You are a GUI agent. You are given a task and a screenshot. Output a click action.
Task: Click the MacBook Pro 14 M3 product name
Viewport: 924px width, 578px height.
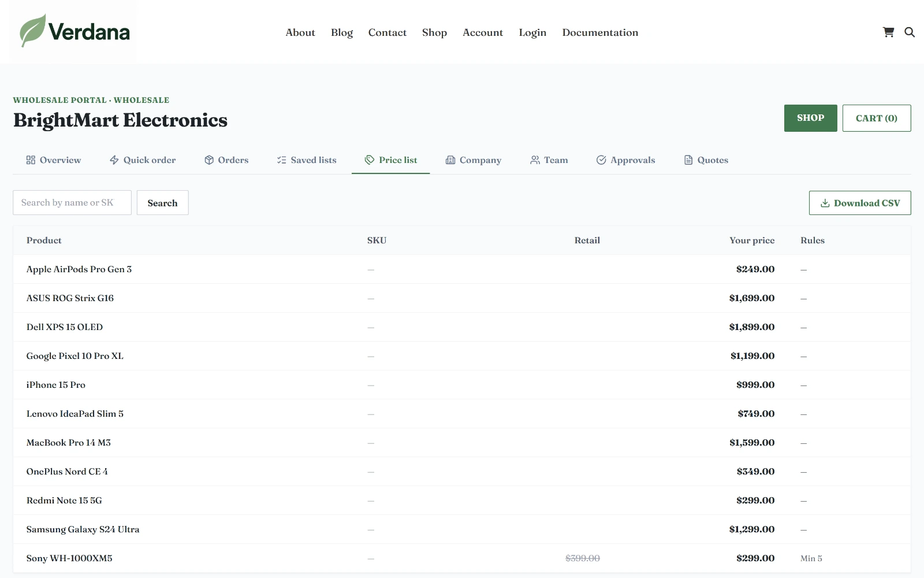(x=69, y=443)
